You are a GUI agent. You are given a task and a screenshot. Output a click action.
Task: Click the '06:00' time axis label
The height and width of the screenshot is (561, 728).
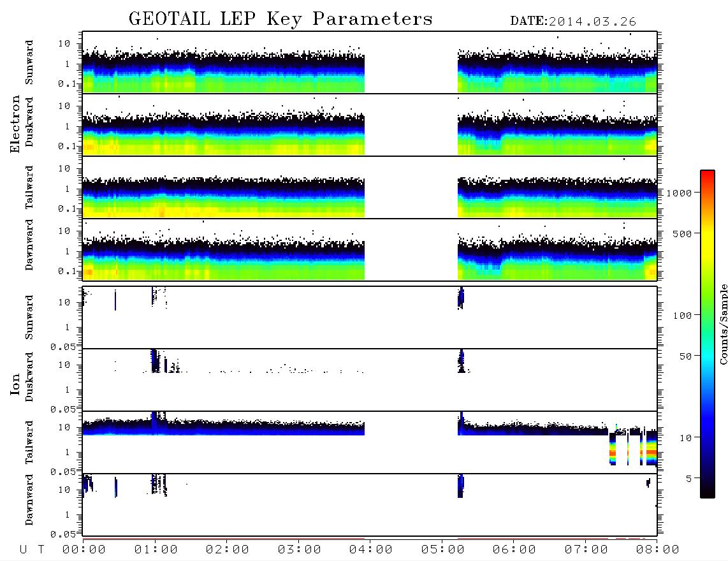pyautogui.click(x=514, y=550)
